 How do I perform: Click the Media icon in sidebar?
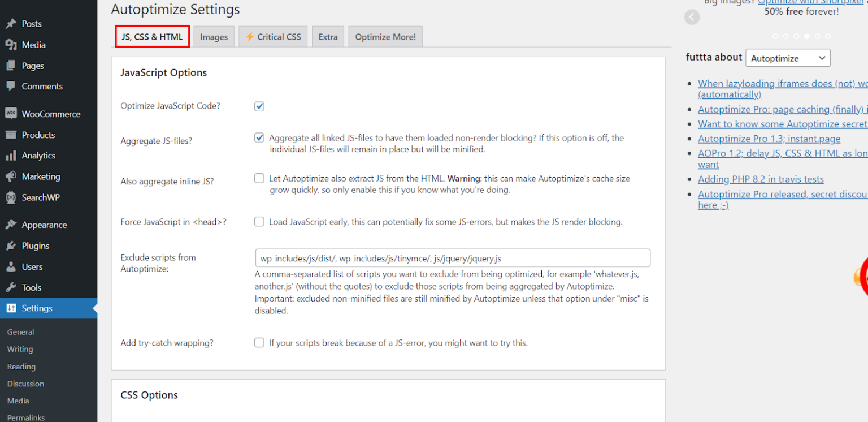click(x=11, y=45)
